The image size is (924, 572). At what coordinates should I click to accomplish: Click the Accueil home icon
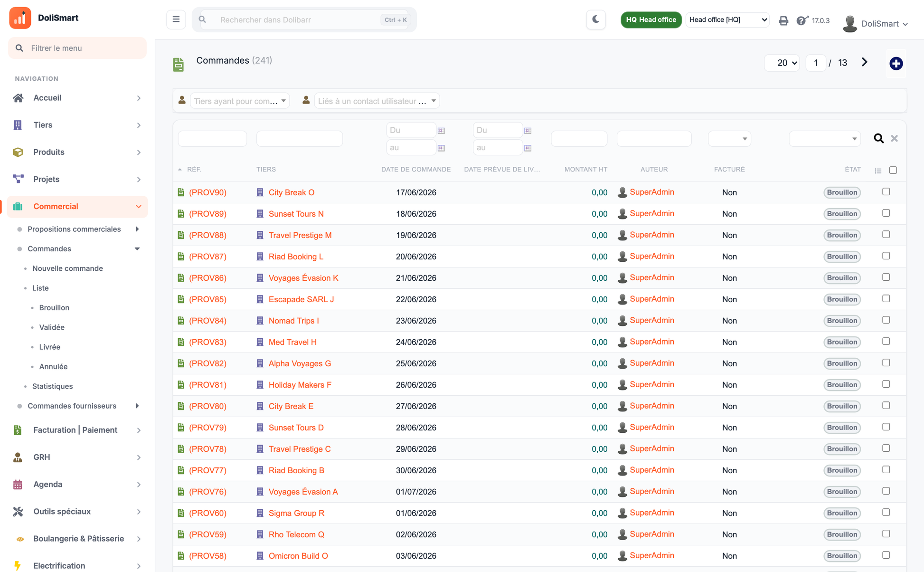click(18, 98)
